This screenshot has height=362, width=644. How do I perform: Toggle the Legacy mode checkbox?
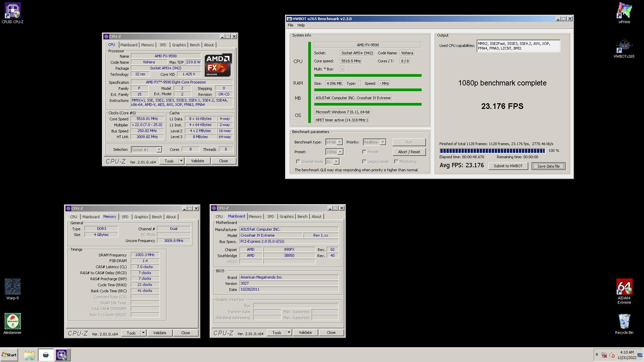coord(364,162)
